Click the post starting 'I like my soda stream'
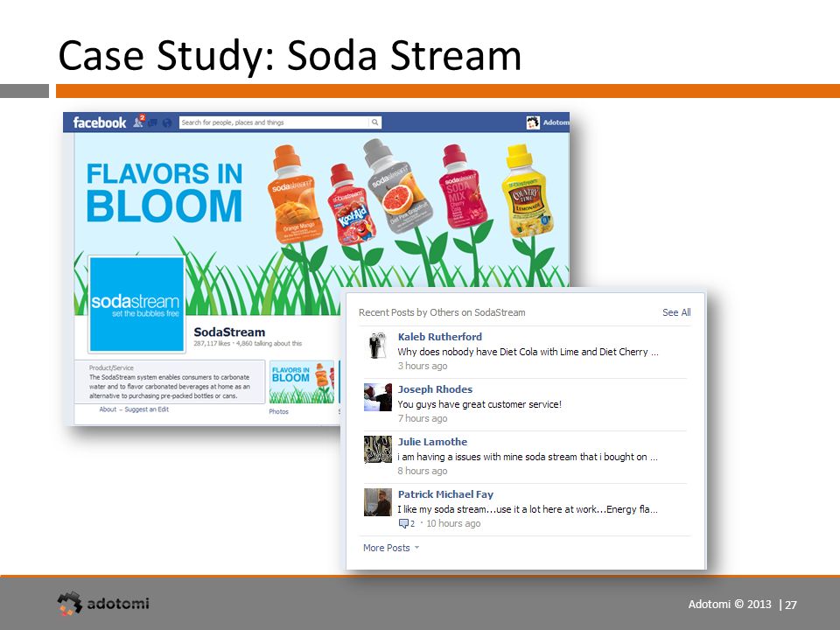The height and width of the screenshot is (630, 840). click(528, 509)
